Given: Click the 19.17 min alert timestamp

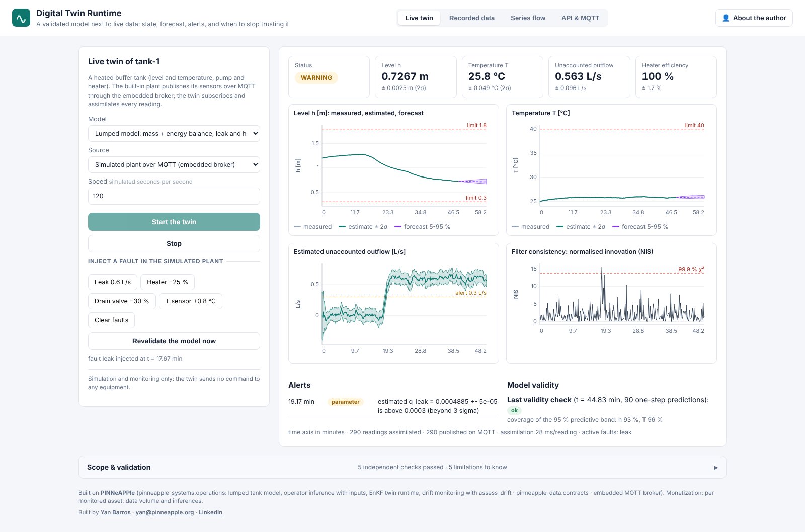Looking at the screenshot, I should (x=301, y=402).
